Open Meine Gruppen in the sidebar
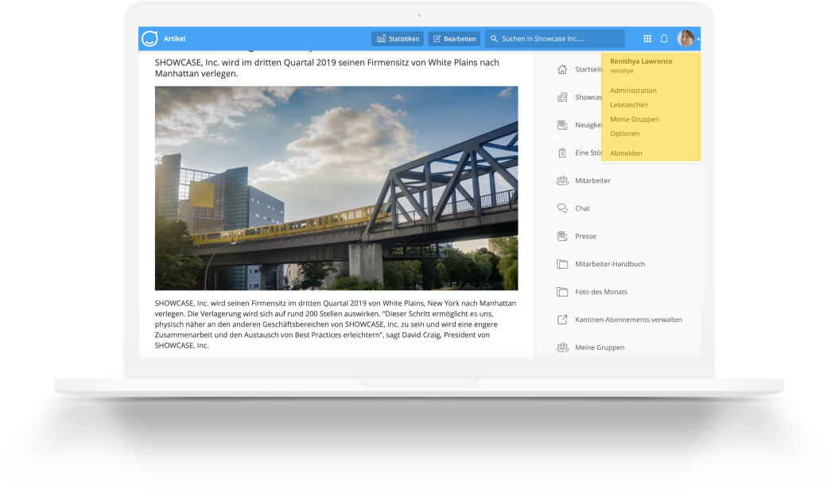 600,347
